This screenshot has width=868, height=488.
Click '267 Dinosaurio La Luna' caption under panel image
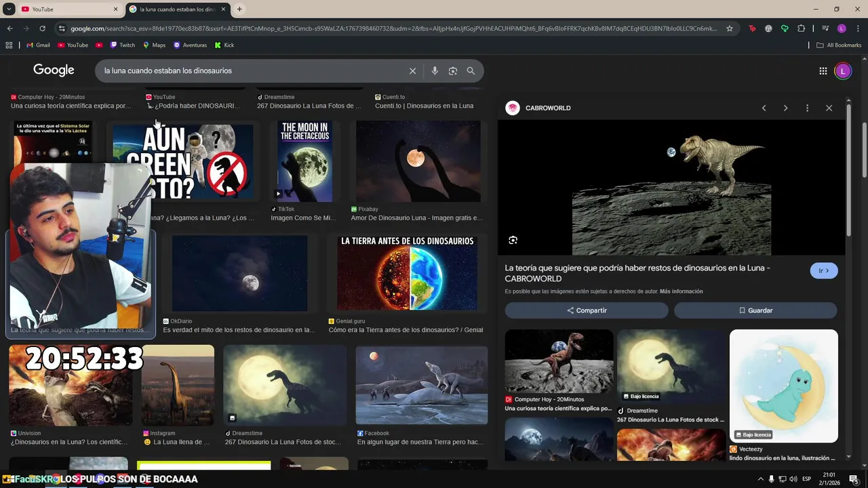pyautogui.click(x=671, y=420)
